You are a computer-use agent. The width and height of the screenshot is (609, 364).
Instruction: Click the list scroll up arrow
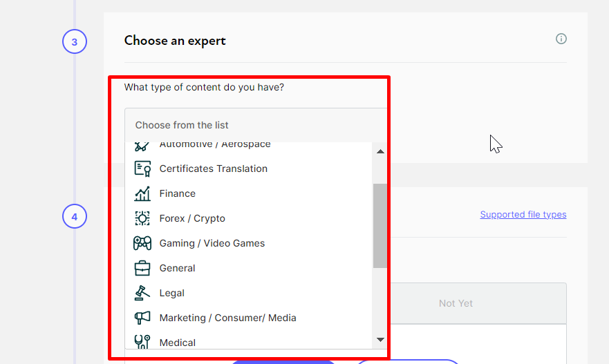[x=380, y=152]
